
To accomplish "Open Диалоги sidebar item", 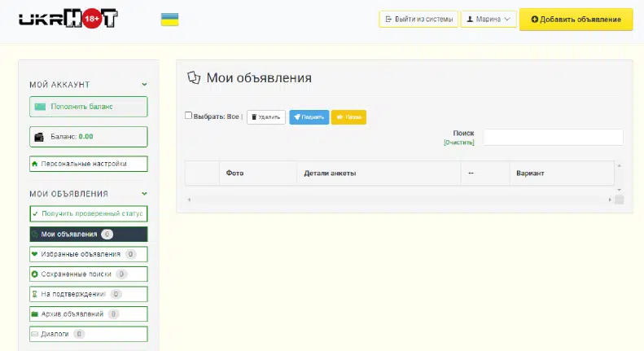I will click(x=88, y=334).
